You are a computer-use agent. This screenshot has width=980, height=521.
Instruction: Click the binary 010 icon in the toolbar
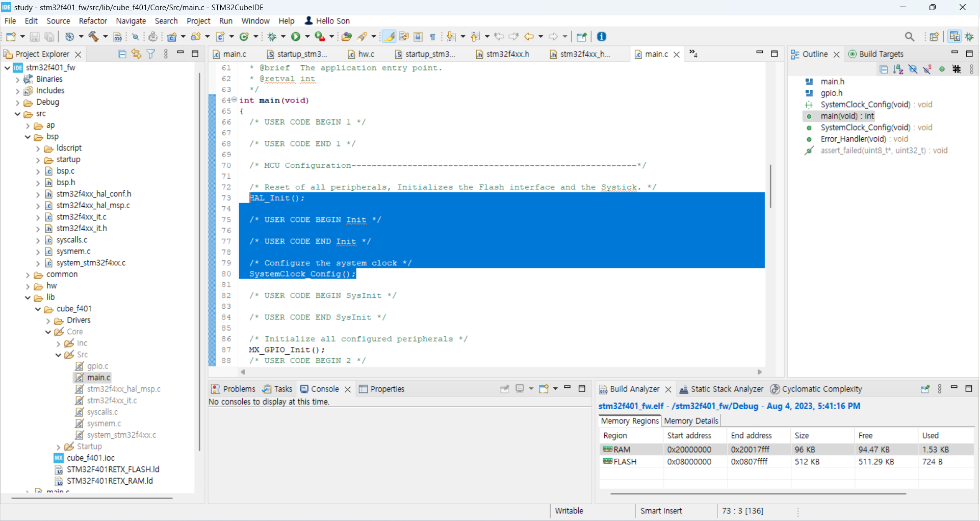117,37
